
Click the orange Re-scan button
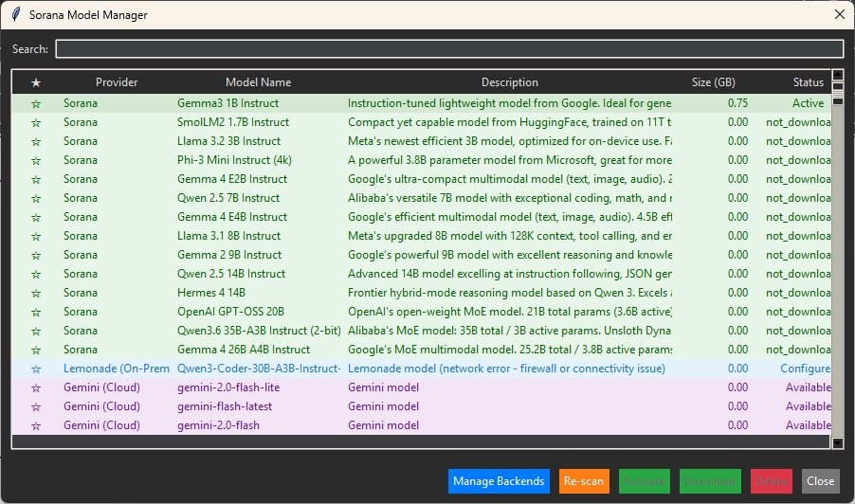coord(584,481)
